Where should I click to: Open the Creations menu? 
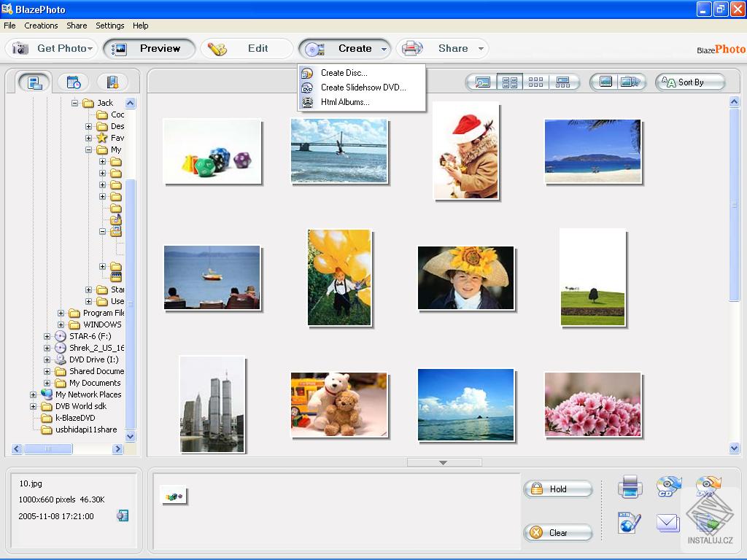[x=41, y=26]
